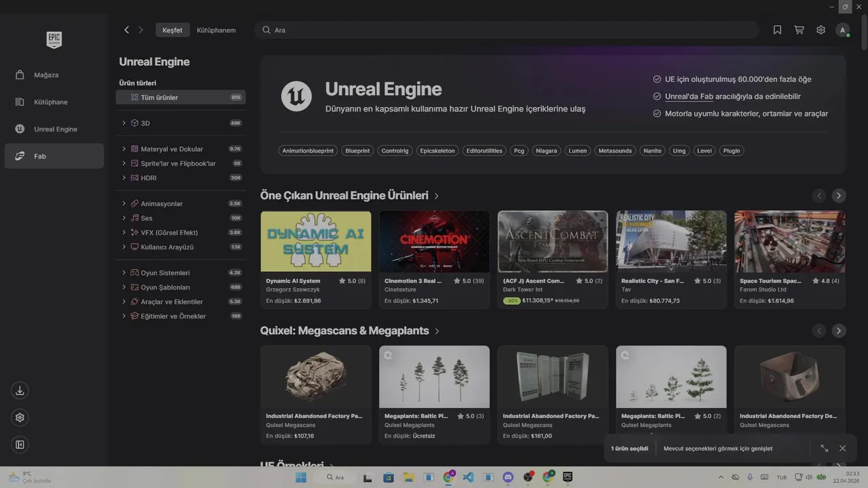
Task: Click Windows taskbar Ara search box
Action: (336, 477)
